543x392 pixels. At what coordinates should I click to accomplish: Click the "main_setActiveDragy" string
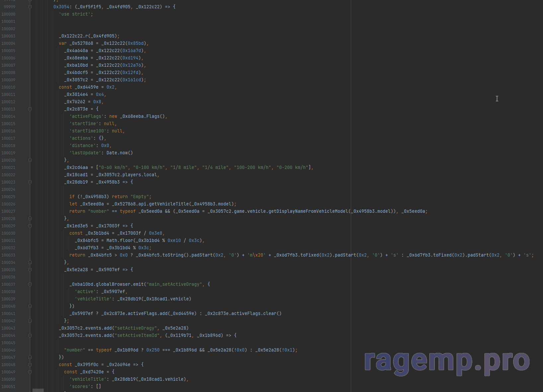click(x=174, y=284)
